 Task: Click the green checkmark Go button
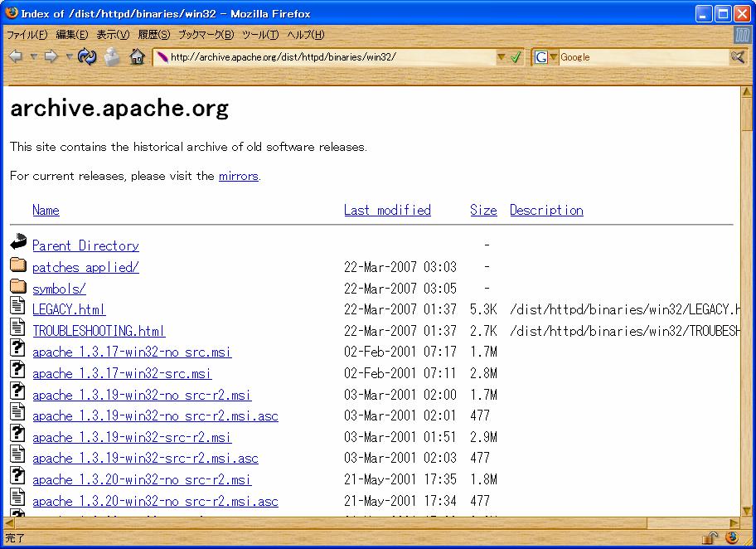(515, 57)
